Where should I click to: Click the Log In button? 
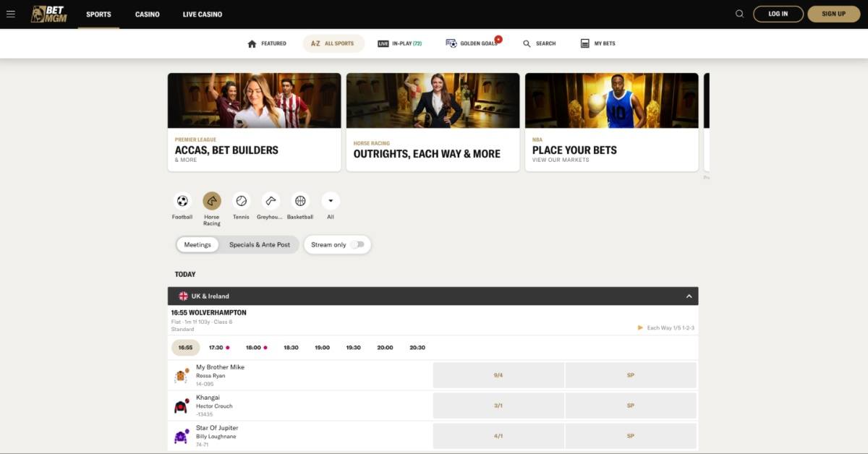(778, 14)
